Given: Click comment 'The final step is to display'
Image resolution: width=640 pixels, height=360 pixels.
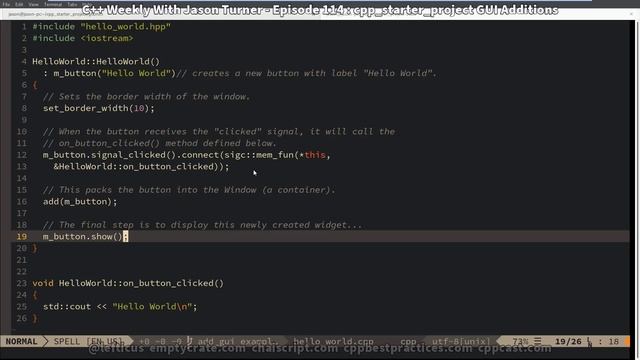Looking at the screenshot, I should [x=202, y=225].
